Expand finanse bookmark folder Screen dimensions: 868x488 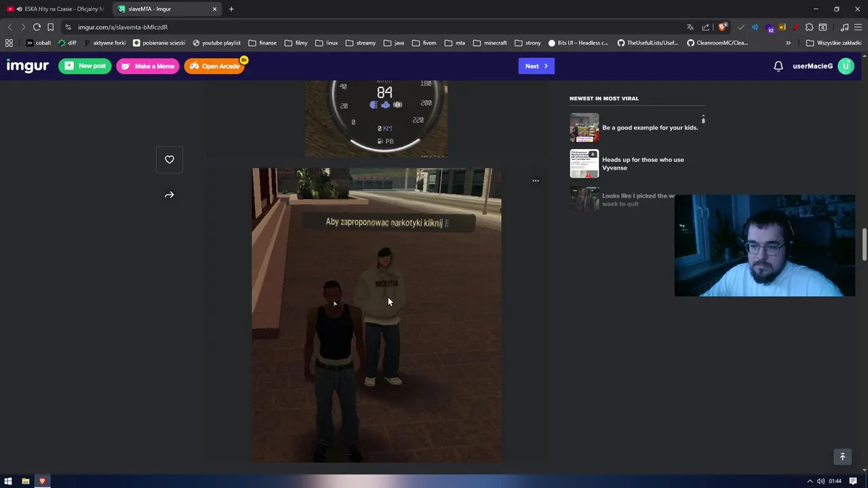click(262, 43)
